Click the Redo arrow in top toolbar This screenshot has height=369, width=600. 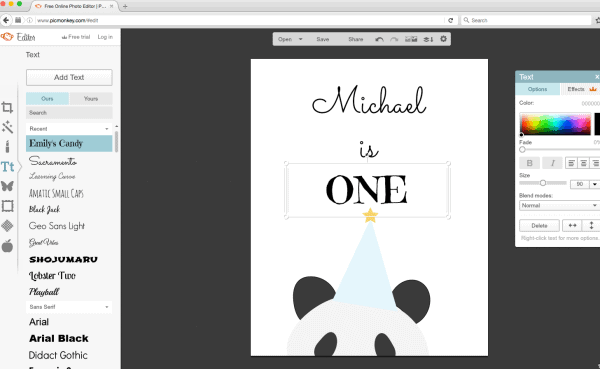(394, 39)
